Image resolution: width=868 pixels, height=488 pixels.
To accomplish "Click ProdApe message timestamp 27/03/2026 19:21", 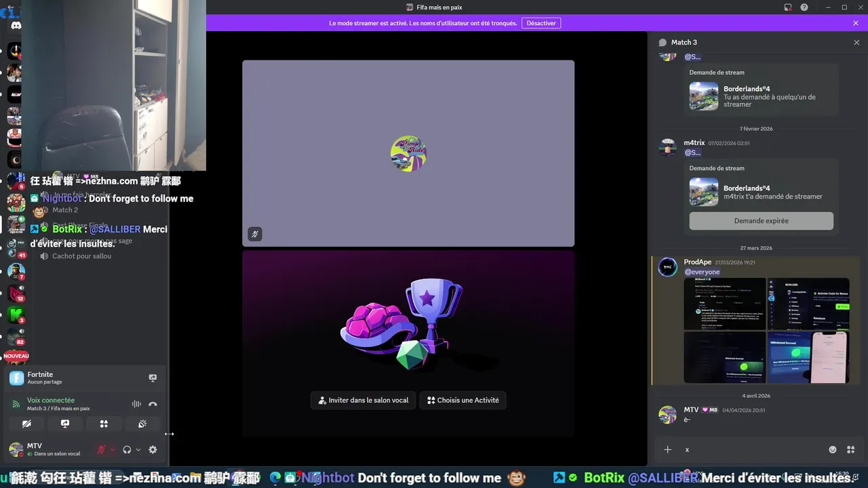I will 735,263.
